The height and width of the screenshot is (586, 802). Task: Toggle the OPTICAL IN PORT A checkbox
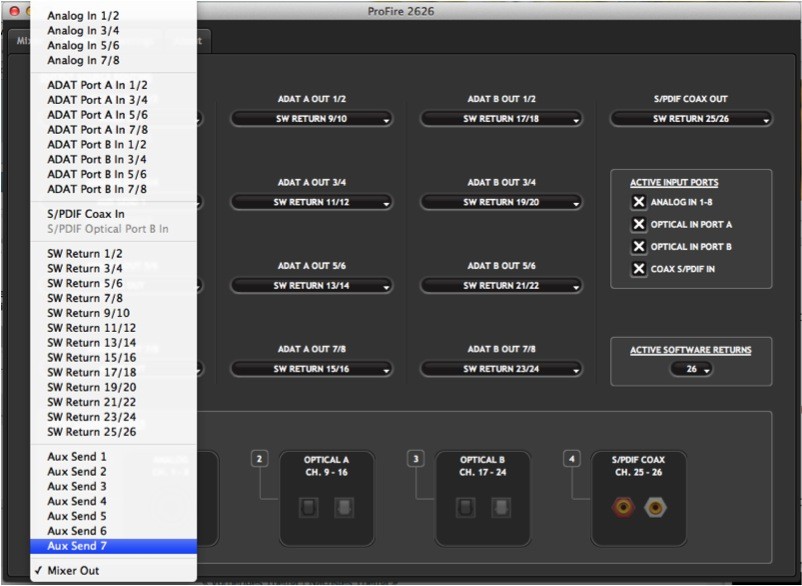click(638, 224)
